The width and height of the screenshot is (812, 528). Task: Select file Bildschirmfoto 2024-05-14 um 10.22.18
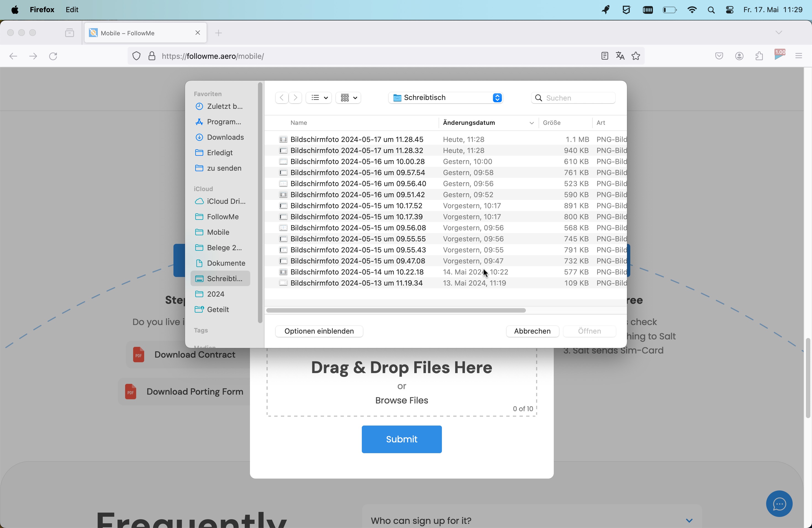(x=446, y=272)
